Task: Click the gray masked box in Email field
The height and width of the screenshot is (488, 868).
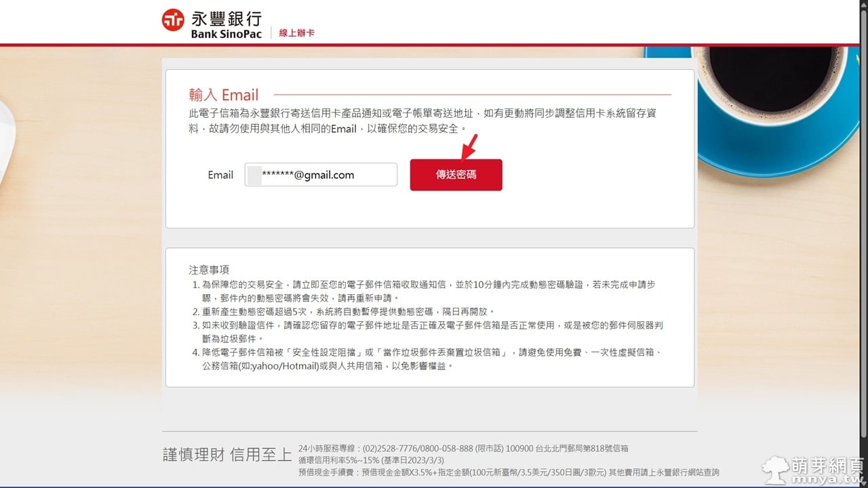Action: 254,175
